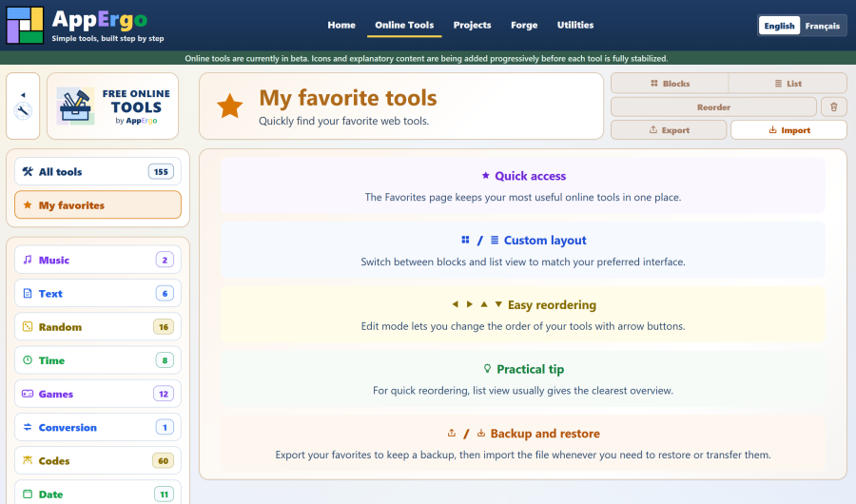Viewport: 856px width, 504px height.
Task: Open the Projects page
Action: pyautogui.click(x=472, y=25)
